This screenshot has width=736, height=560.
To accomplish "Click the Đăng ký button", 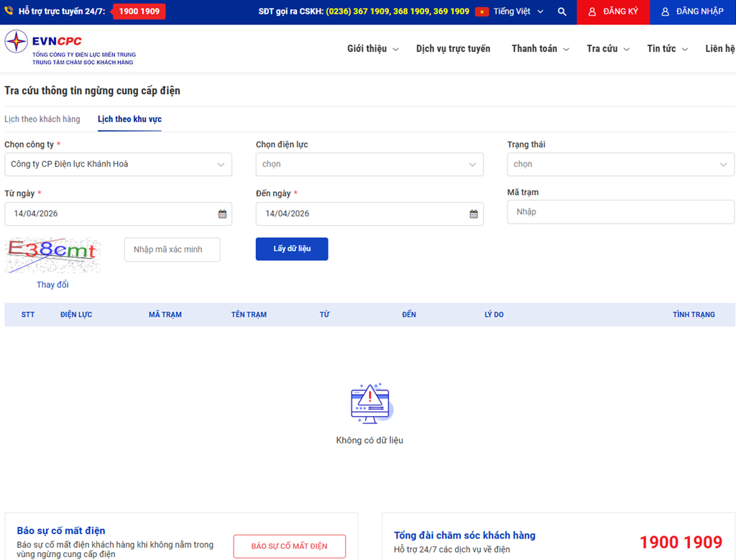I will pos(612,12).
